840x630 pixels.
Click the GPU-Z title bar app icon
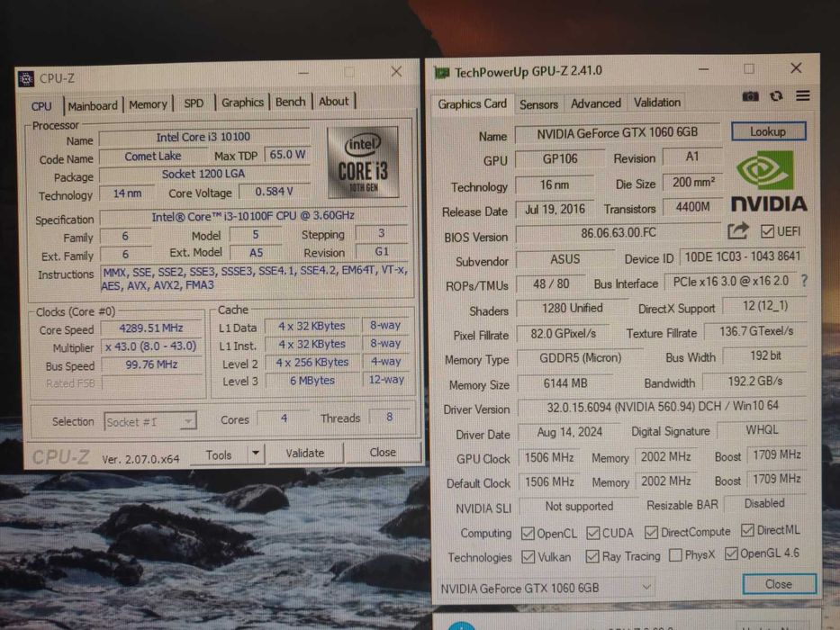pos(441,72)
